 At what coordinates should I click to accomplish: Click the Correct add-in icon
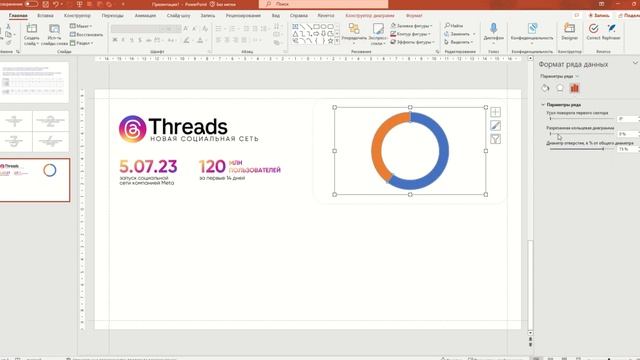pyautogui.click(x=593, y=28)
